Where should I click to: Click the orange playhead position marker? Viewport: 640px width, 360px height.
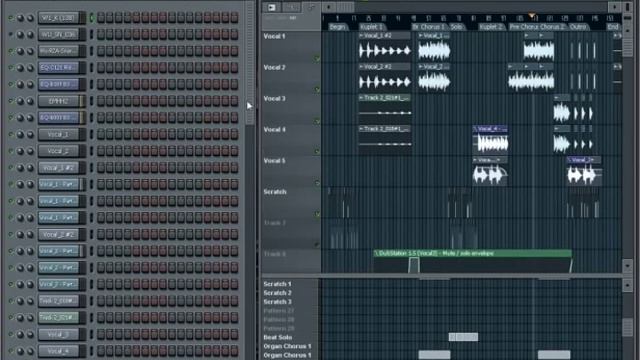[532, 16]
